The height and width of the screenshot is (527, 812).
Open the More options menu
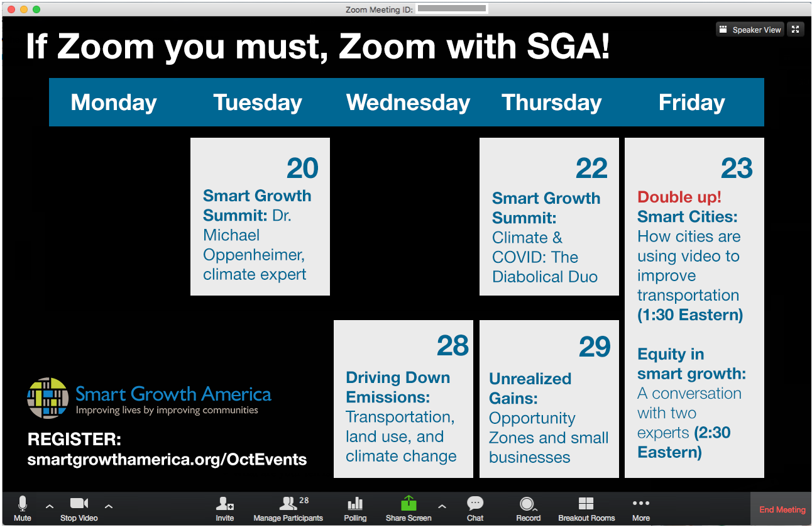click(x=640, y=508)
